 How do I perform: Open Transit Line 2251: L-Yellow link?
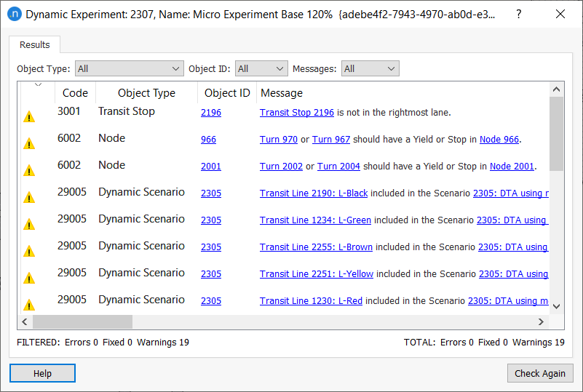pyautogui.click(x=317, y=274)
